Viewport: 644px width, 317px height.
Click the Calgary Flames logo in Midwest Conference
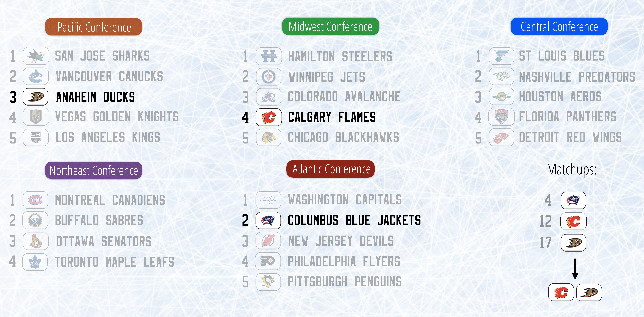click(269, 117)
